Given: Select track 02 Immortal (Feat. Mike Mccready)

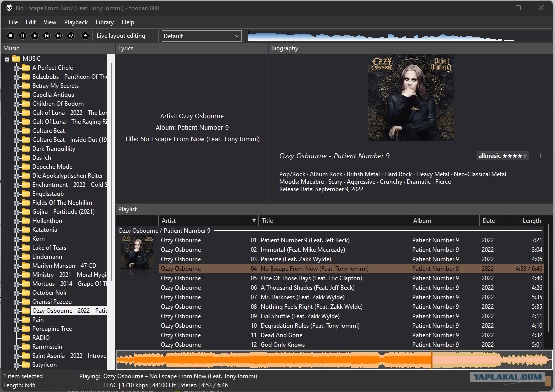Looking at the screenshot, I should pyautogui.click(x=351, y=250).
